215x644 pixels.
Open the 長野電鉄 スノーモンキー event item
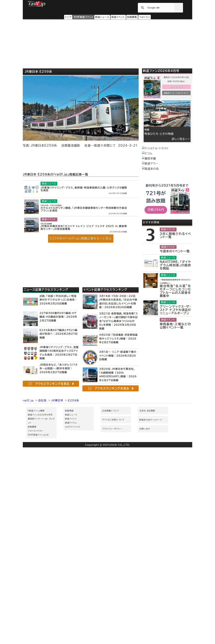[118, 321]
